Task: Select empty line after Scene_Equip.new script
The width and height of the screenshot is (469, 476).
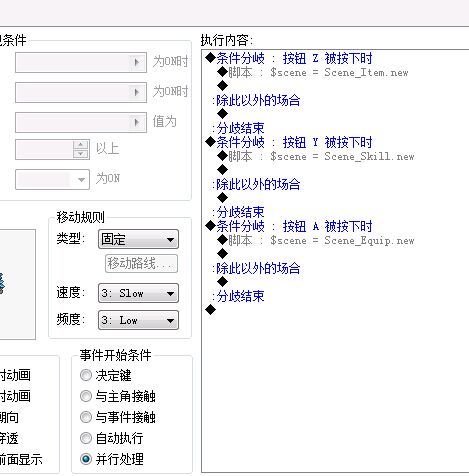Action: 222,254
